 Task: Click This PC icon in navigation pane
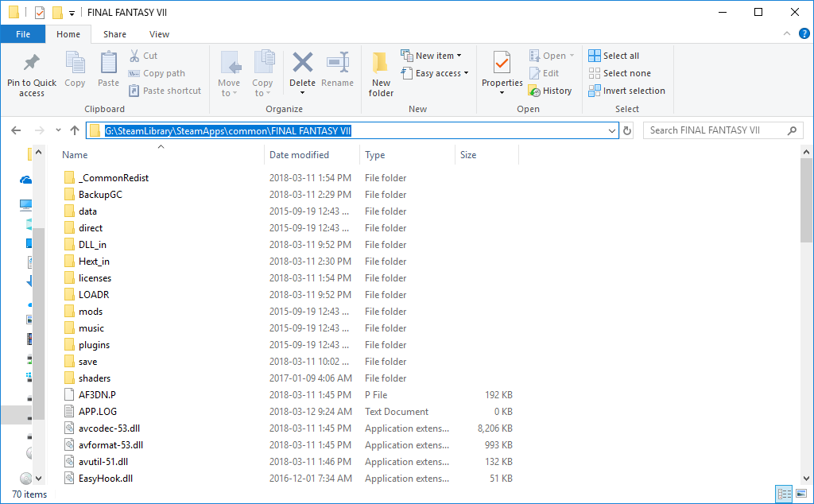[x=25, y=204]
